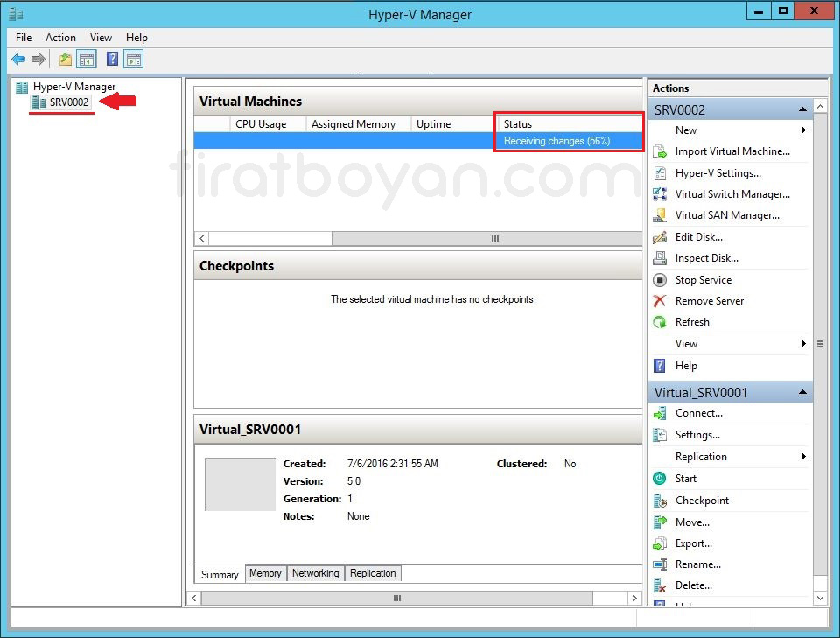Click the red X Remove Server icon
The width and height of the screenshot is (840, 638).
tap(660, 301)
